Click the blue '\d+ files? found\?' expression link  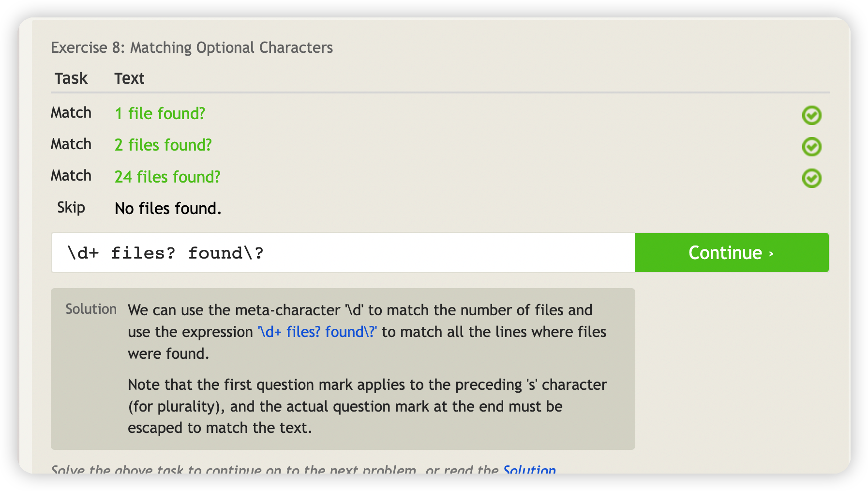tap(317, 332)
